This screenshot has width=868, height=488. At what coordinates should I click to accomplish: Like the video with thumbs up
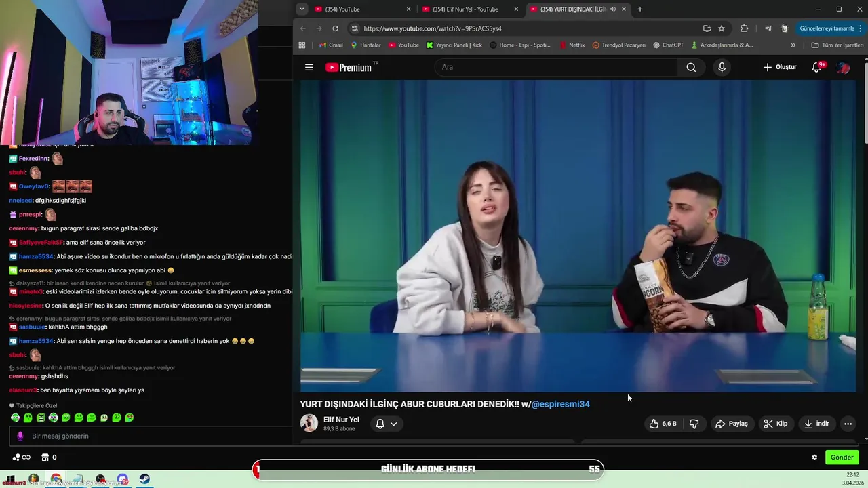[x=663, y=424]
